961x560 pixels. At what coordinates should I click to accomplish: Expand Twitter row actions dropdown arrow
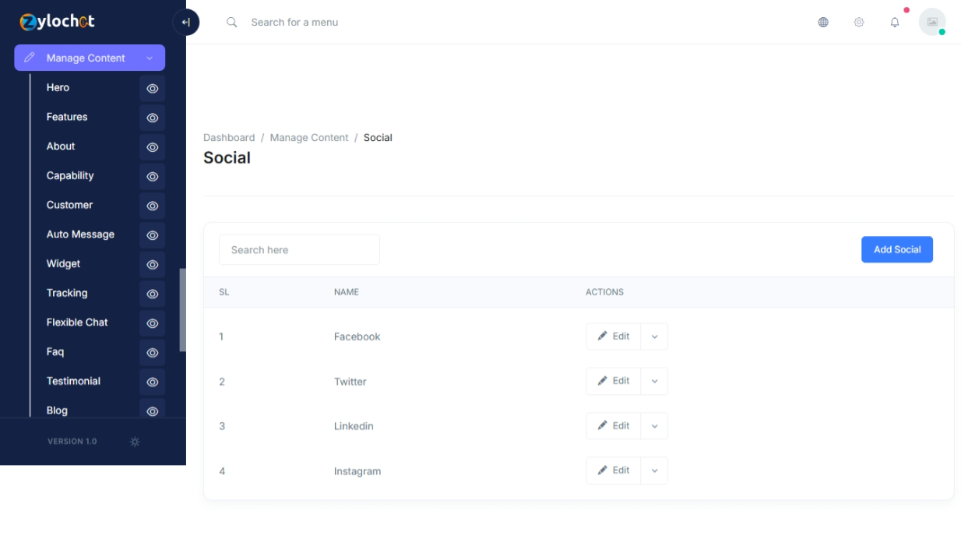click(654, 381)
